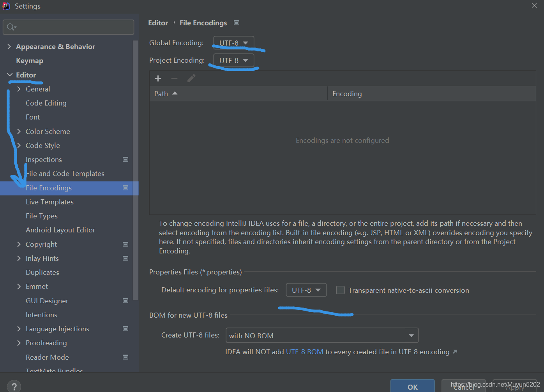Click the project icon on File Encodings row
Image resolution: width=544 pixels, height=392 pixels.
pyautogui.click(x=125, y=188)
